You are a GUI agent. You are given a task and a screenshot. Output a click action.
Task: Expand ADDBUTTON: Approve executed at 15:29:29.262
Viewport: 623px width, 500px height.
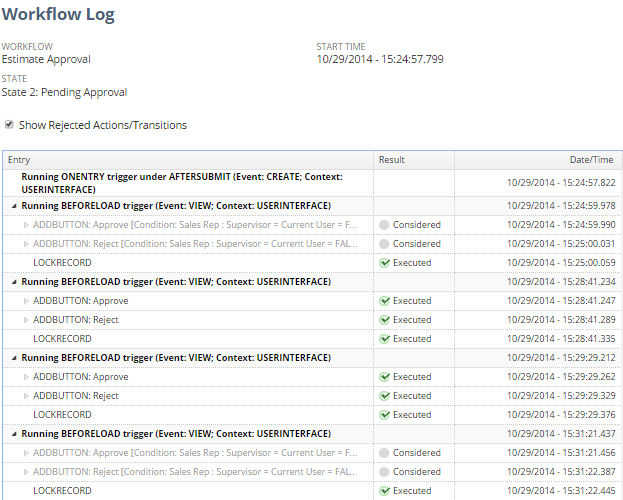[26, 377]
